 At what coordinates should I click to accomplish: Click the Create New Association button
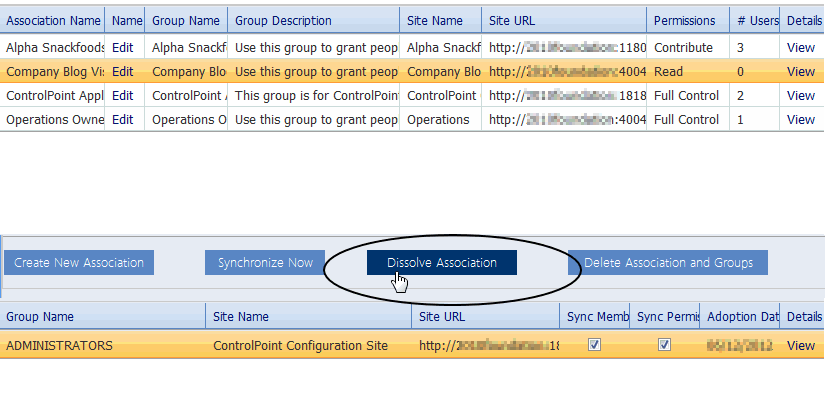click(79, 262)
